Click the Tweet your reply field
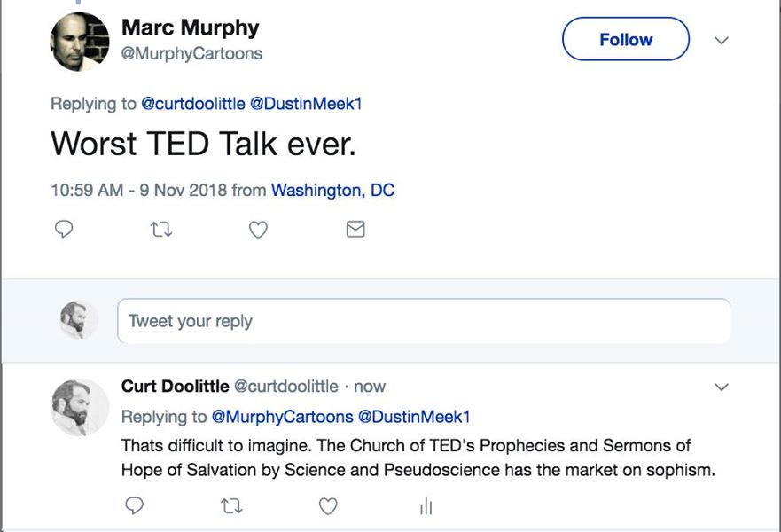The height and width of the screenshot is (532, 781). [424, 321]
